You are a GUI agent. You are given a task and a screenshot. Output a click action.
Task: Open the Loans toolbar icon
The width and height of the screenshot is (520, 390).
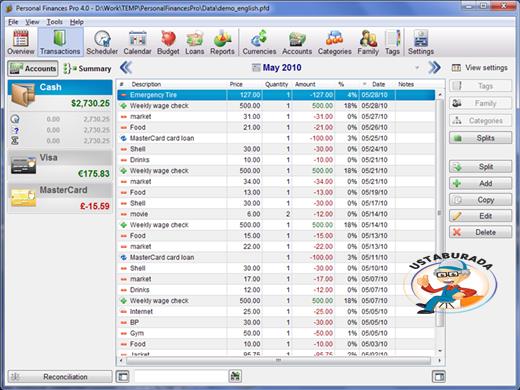[x=195, y=42]
